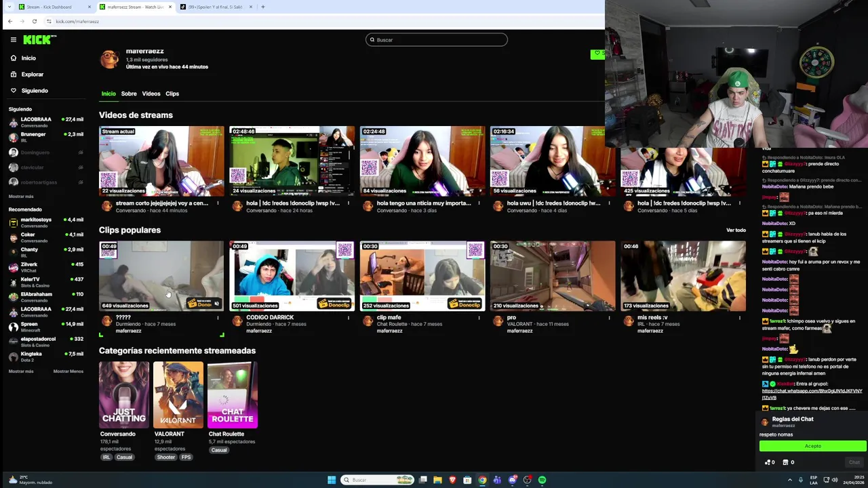The width and height of the screenshot is (868, 488).
Task: Open the Stream actual video thumbnail
Action: (161, 161)
